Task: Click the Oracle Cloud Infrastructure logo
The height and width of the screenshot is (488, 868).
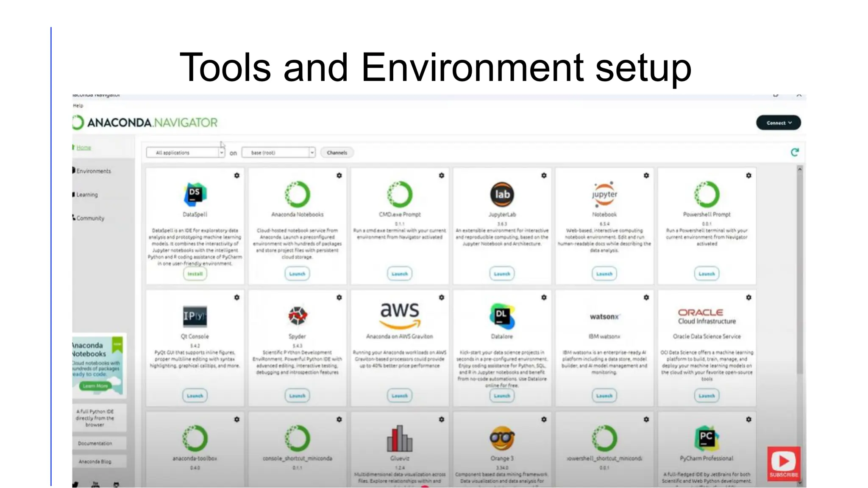Action: point(707,316)
